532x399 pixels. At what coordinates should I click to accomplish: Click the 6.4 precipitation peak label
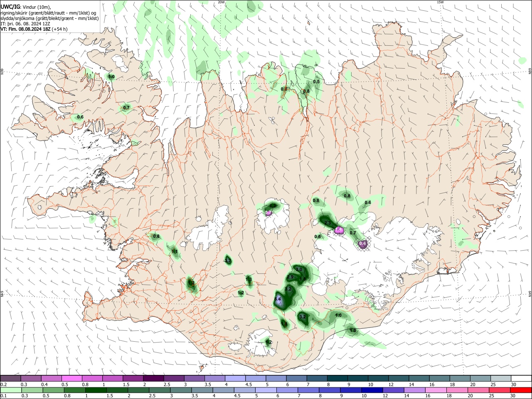pyautogui.click(x=278, y=299)
